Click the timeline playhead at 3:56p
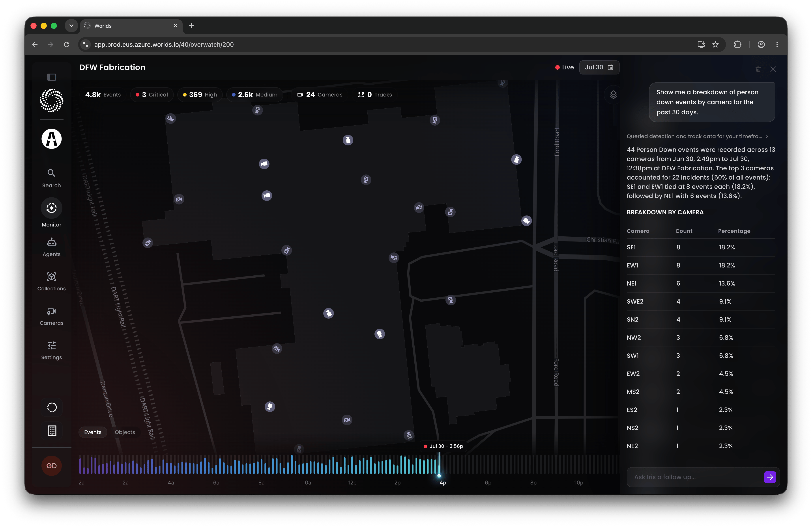The width and height of the screenshot is (812, 527). [x=439, y=475]
